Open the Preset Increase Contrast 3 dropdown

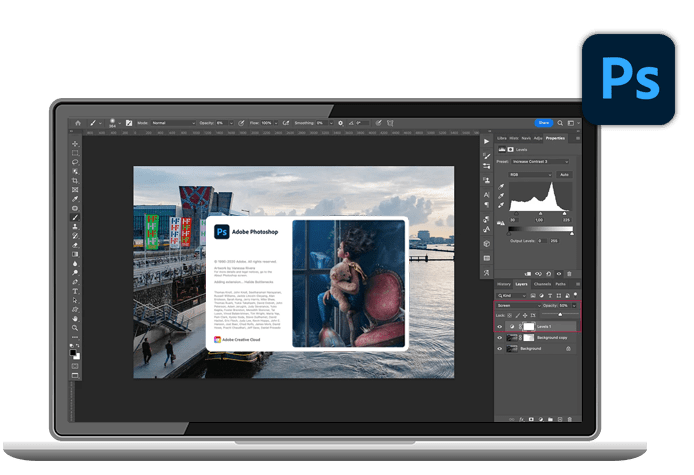540,162
